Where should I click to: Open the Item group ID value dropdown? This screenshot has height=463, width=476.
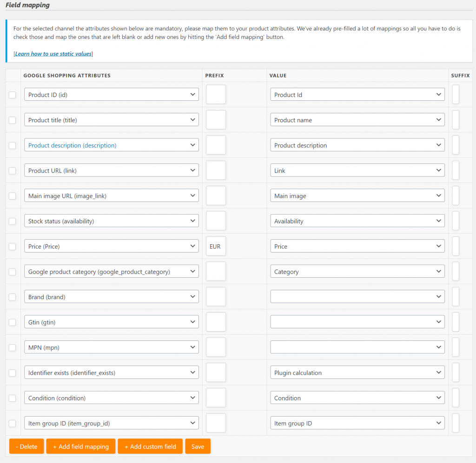pyautogui.click(x=357, y=423)
